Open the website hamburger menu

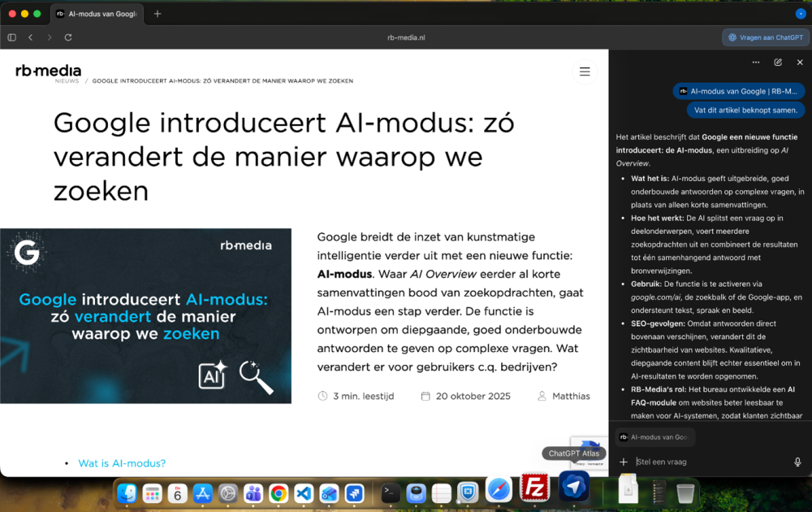point(585,72)
